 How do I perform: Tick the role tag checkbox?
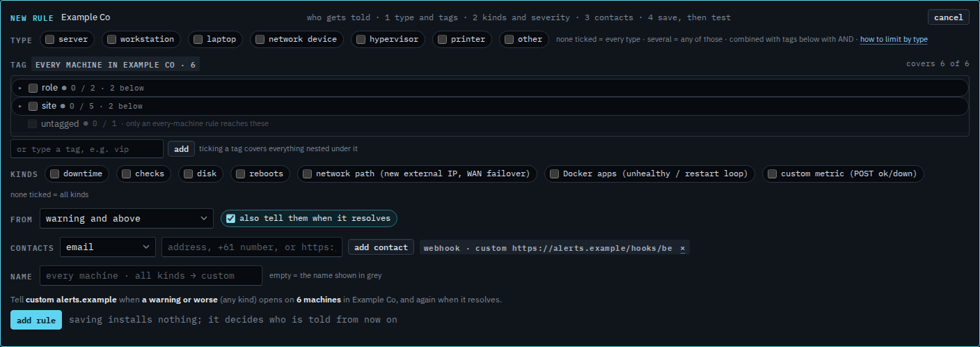33,88
